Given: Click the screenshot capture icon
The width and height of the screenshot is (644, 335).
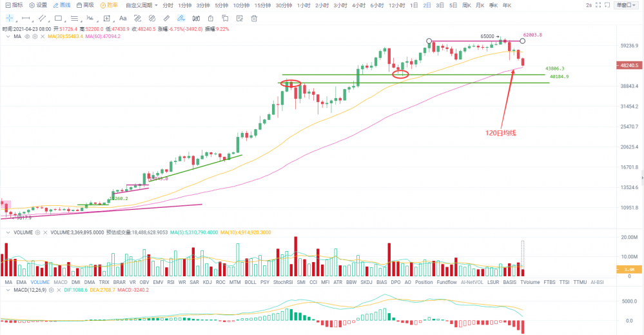Looking at the screenshot, I should coord(607,5).
